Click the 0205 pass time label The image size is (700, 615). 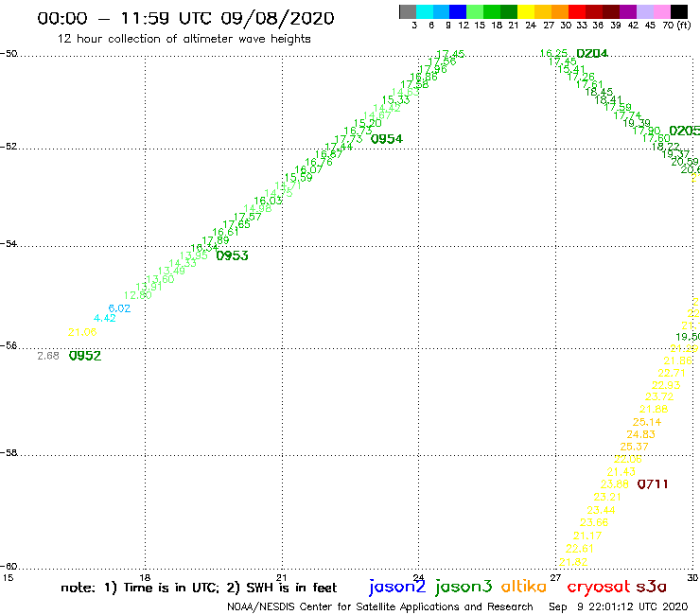[684, 131]
